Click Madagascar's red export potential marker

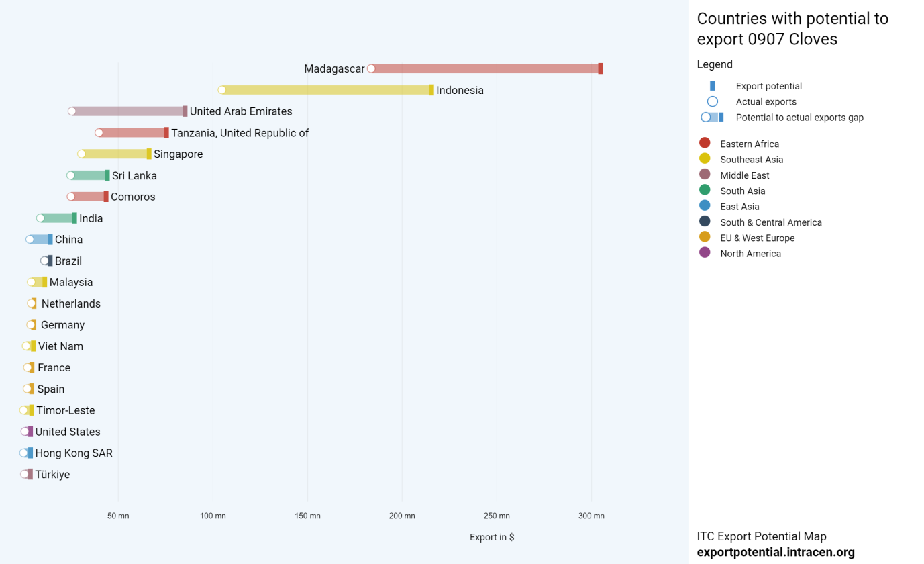point(601,68)
